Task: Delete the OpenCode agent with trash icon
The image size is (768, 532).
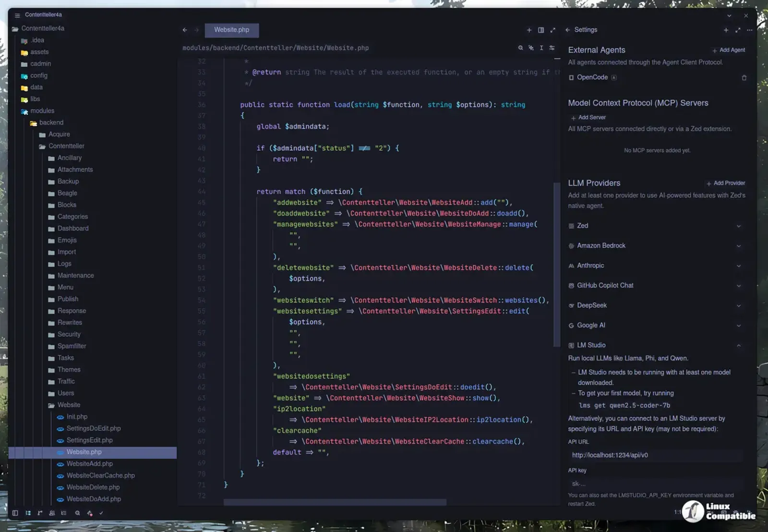Action: (x=744, y=77)
